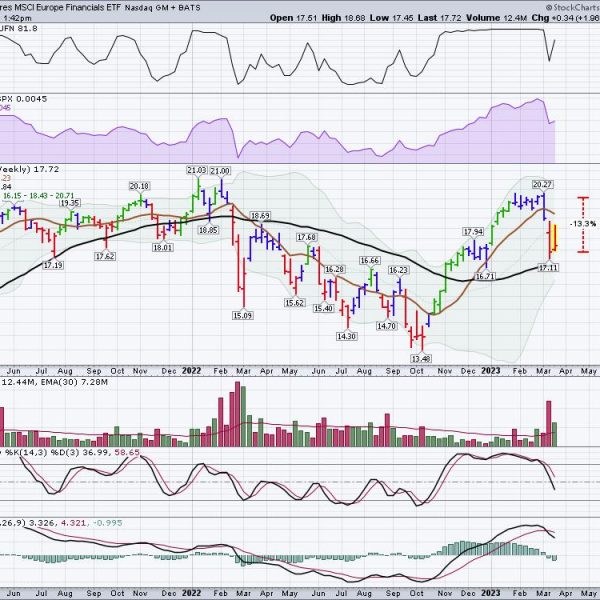Click the UFN 81.8 indicator label

pos(18,28)
